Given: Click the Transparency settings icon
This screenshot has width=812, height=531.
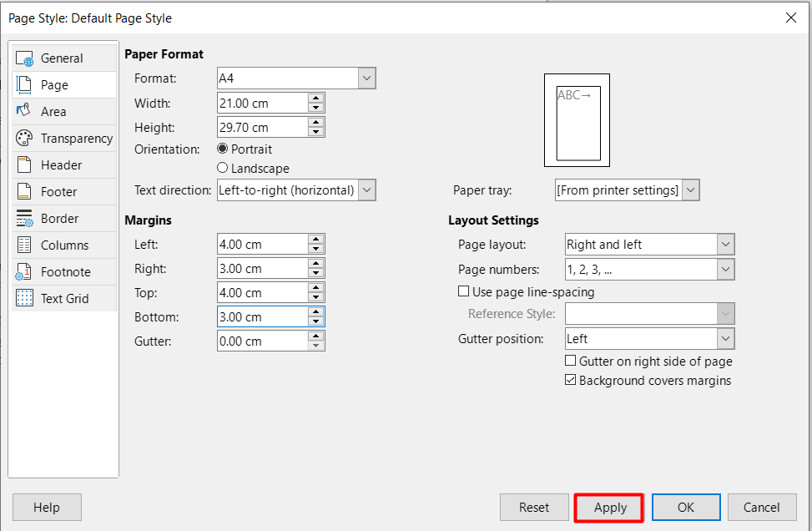Looking at the screenshot, I should tap(25, 138).
